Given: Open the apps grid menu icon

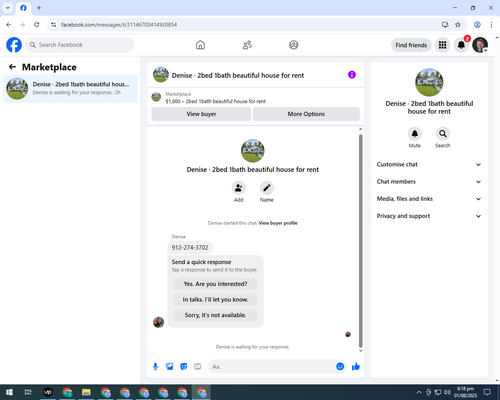Looking at the screenshot, I should pos(442,45).
